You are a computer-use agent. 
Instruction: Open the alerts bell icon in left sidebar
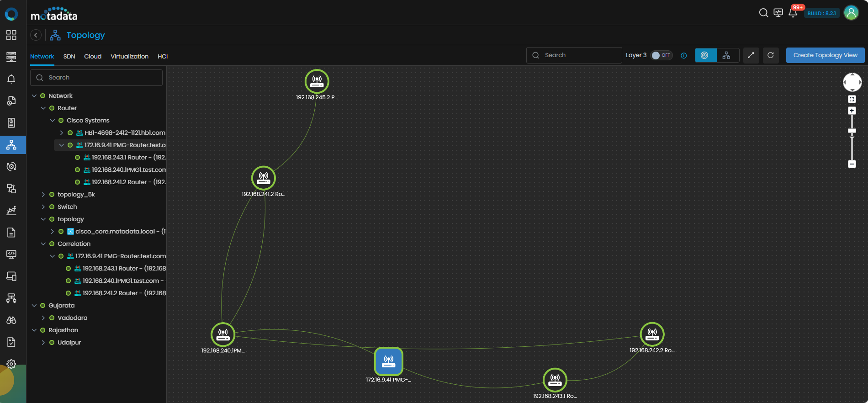click(11, 79)
